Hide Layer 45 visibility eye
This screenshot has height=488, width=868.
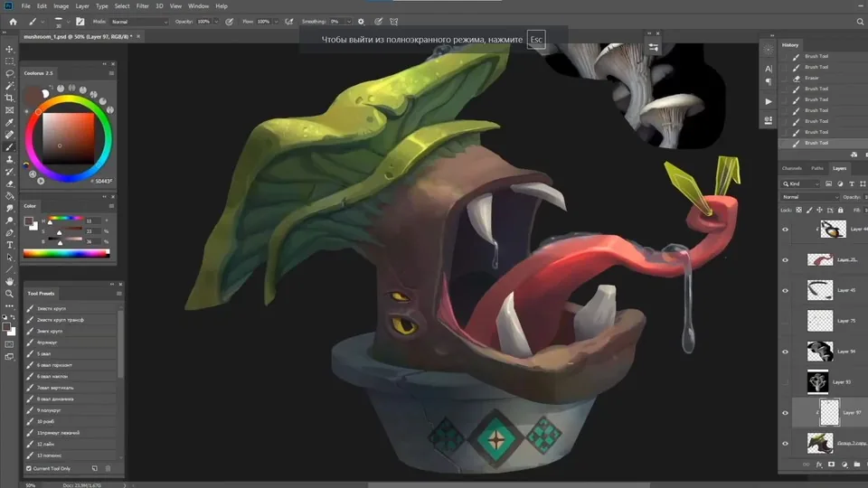click(x=785, y=290)
